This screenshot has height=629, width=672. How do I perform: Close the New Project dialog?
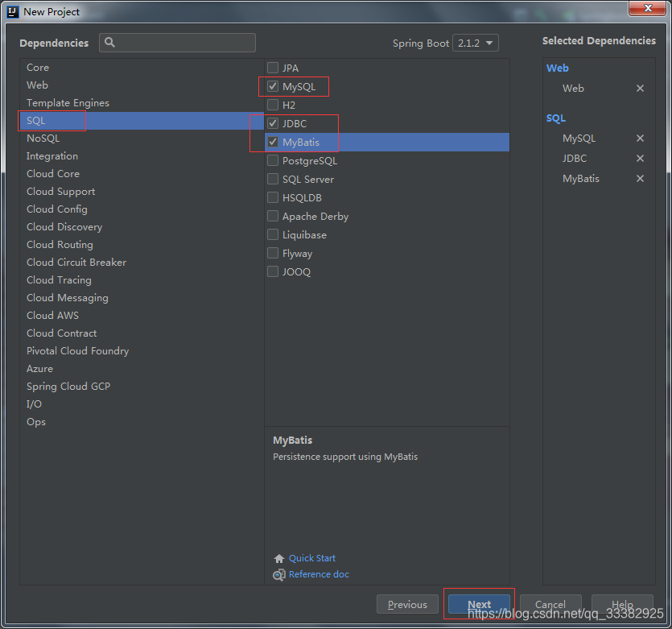(x=648, y=8)
